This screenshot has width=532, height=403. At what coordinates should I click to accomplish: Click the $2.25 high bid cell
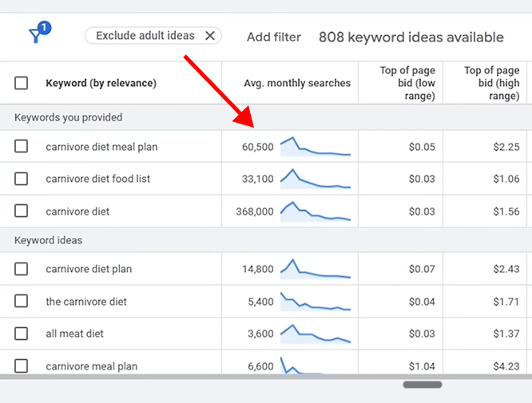506,147
